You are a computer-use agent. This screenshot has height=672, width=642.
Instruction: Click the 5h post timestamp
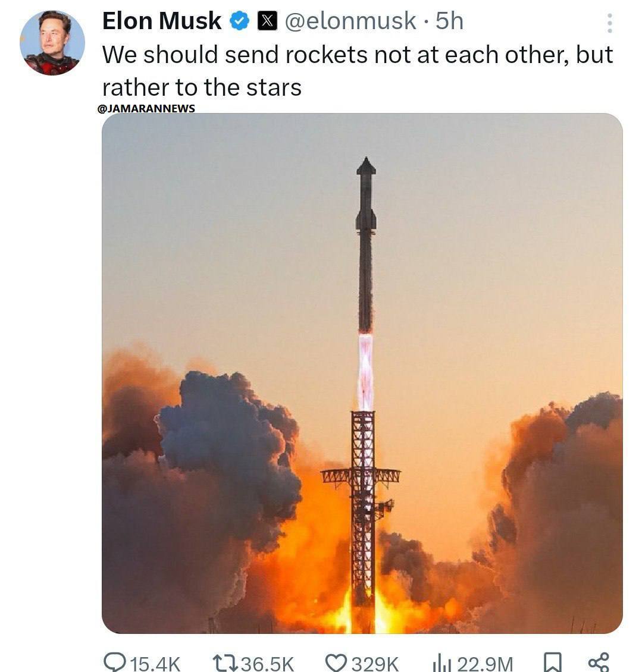449,21
